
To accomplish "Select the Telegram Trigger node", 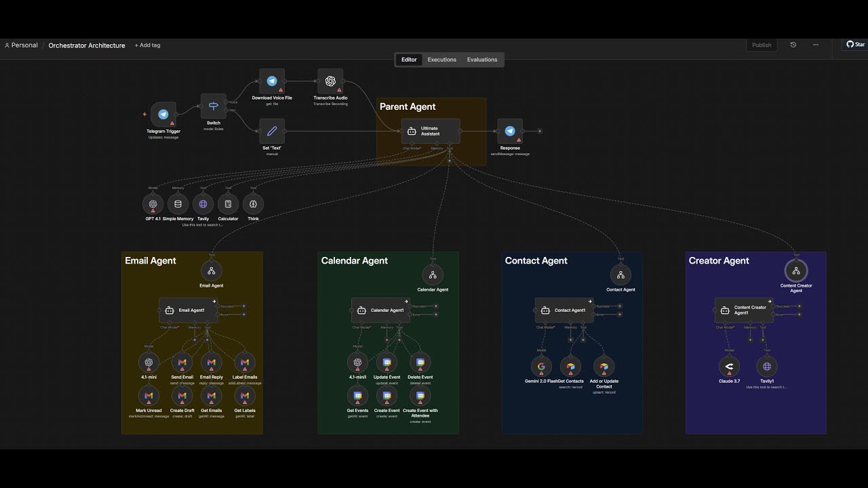I will coord(163,115).
